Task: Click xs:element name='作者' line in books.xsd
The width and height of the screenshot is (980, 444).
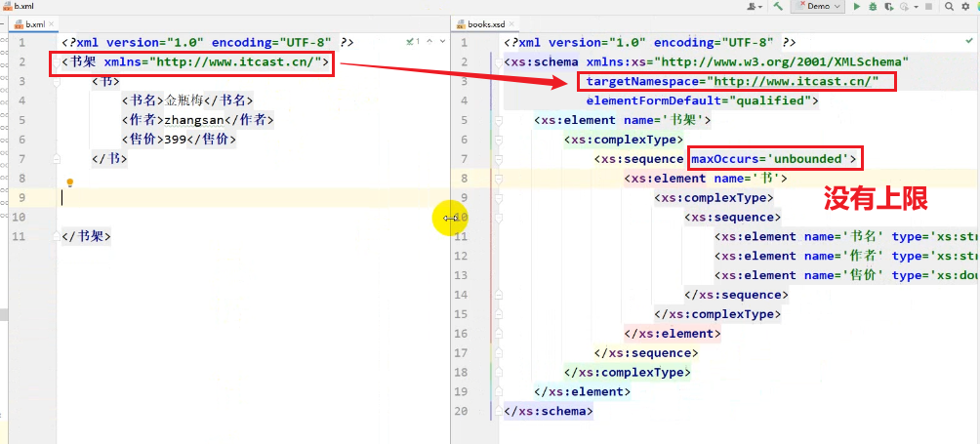Action: [x=847, y=256]
